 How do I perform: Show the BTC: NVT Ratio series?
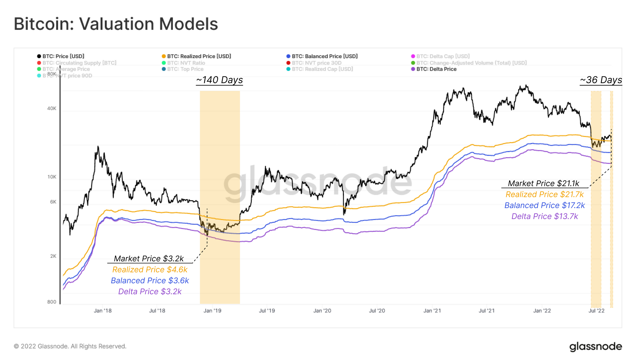tap(183, 63)
